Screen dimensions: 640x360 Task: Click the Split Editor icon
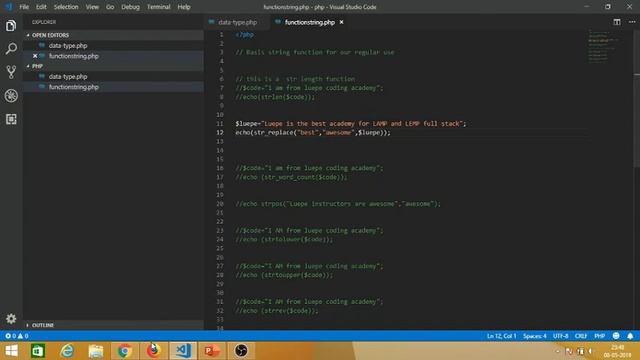coord(617,22)
